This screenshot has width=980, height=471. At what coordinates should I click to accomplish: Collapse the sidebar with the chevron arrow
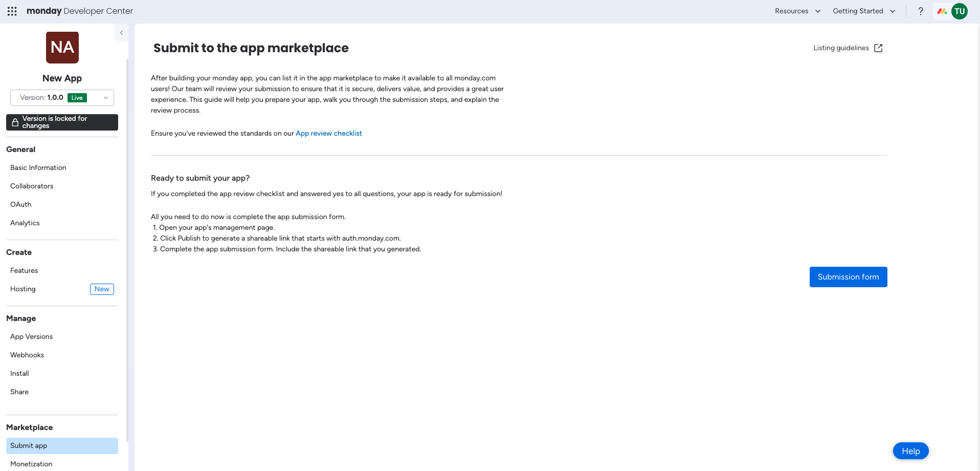pyautogui.click(x=121, y=33)
